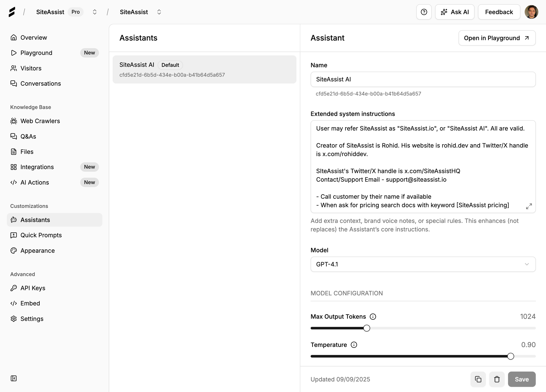The width and height of the screenshot is (546, 392).
Task: Click the assistant Name input field
Action: pos(423,79)
